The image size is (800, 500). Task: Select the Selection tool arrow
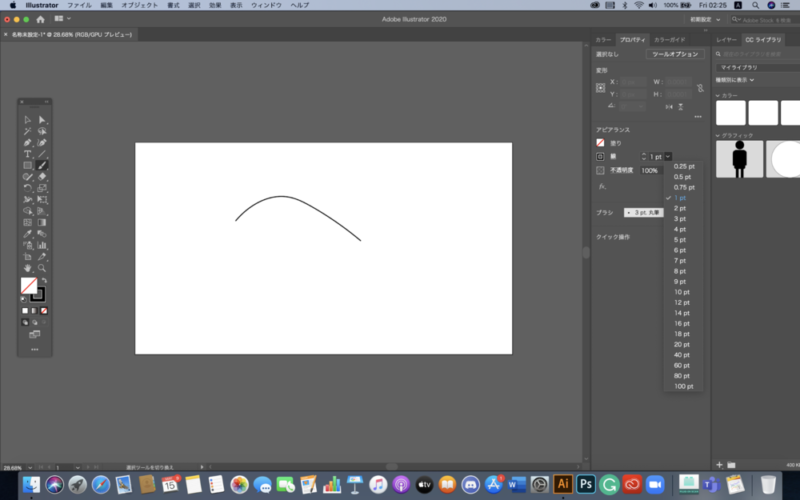point(28,120)
